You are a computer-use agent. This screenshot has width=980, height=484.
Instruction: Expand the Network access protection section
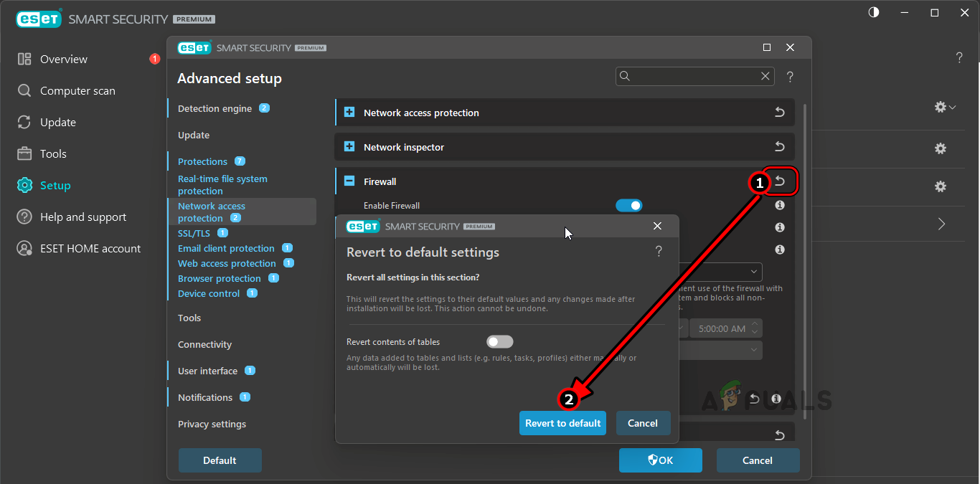[x=349, y=112]
